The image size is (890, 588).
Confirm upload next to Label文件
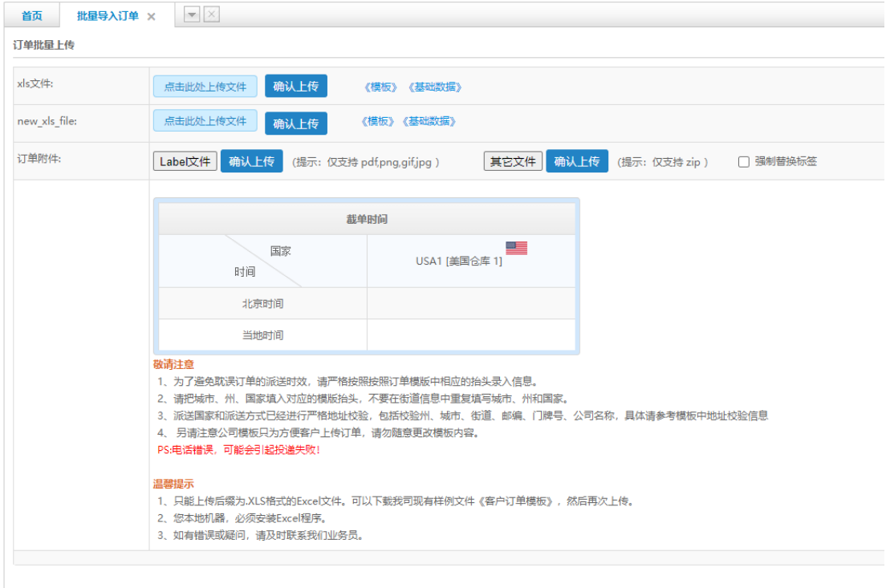pos(252,161)
